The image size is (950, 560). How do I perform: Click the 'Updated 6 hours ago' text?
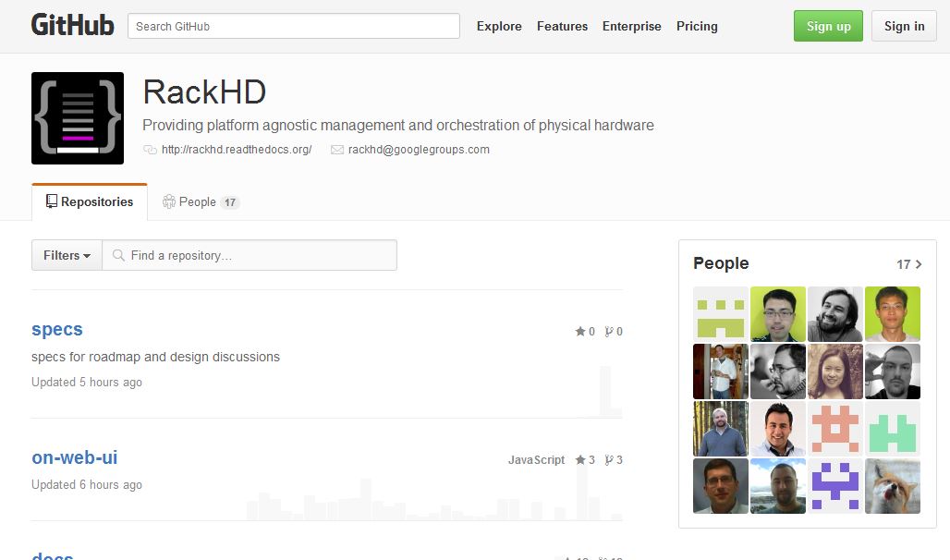87,485
